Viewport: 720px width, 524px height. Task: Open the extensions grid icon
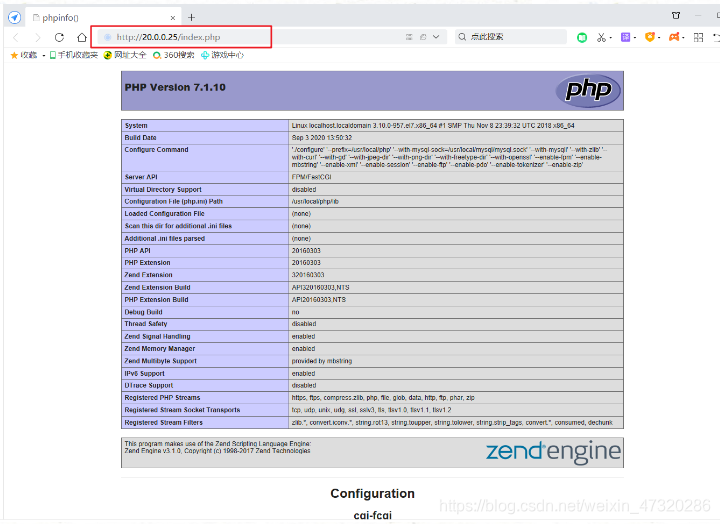click(x=698, y=37)
